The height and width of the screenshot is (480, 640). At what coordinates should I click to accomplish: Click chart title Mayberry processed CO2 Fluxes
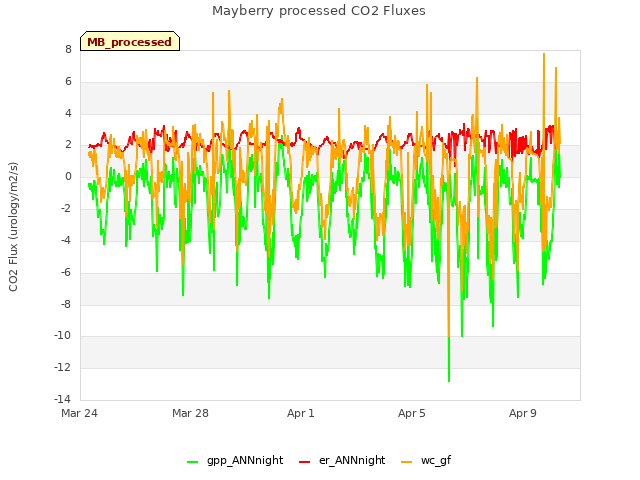pyautogui.click(x=319, y=11)
